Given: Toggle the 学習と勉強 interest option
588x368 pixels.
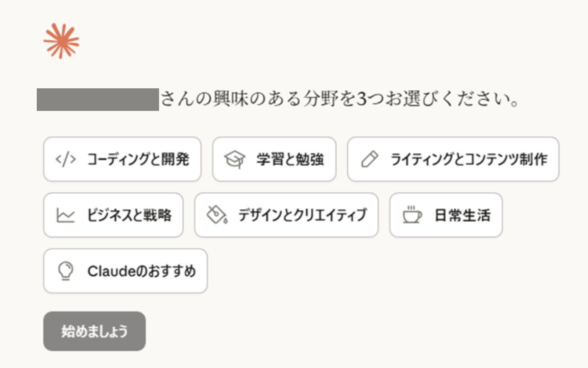Looking at the screenshot, I should click(274, 159).
